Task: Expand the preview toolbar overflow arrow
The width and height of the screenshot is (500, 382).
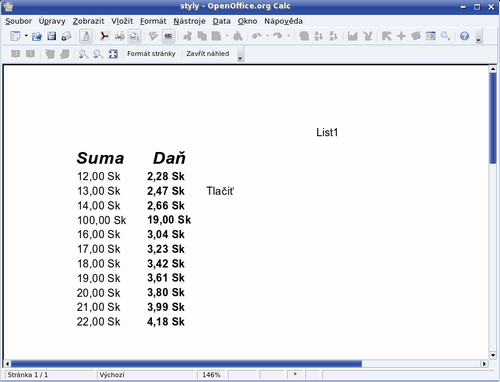Action: 240,54
